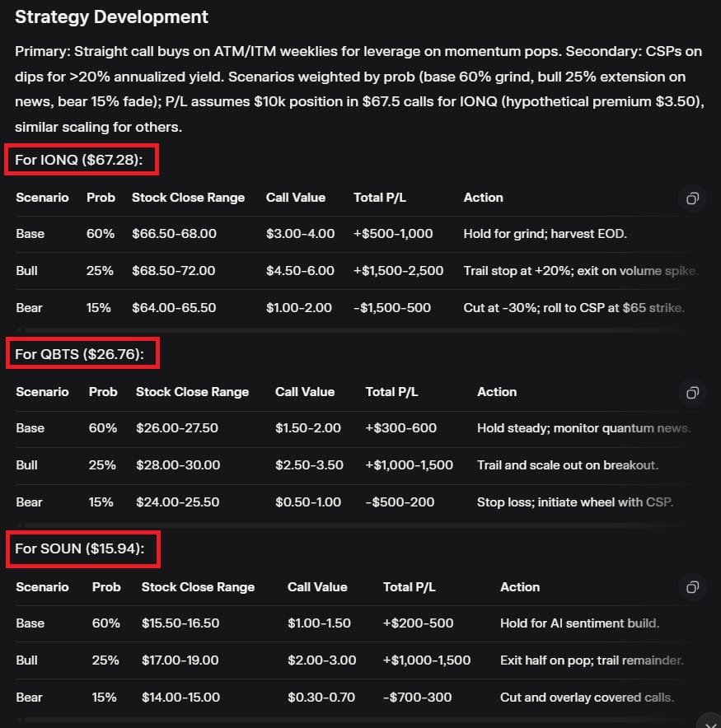Screen dimensions: 721x728
Task: Click the '+$1,500-2,500' IONQ profit cell
Action: [399, 271]
